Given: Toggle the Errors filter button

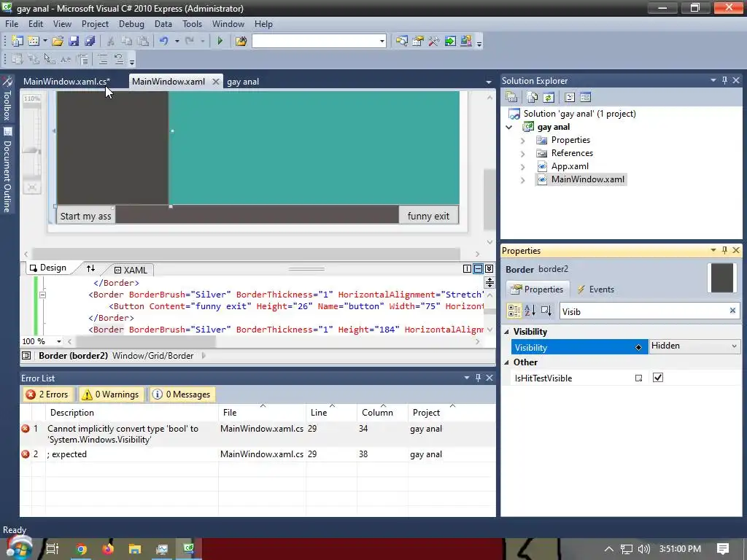Looking at the screenshot, I should [x=47, y=394].
